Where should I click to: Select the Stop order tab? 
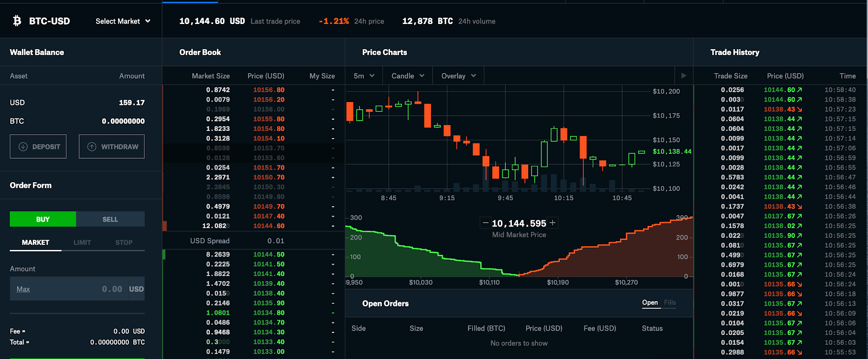coord(124,242)
